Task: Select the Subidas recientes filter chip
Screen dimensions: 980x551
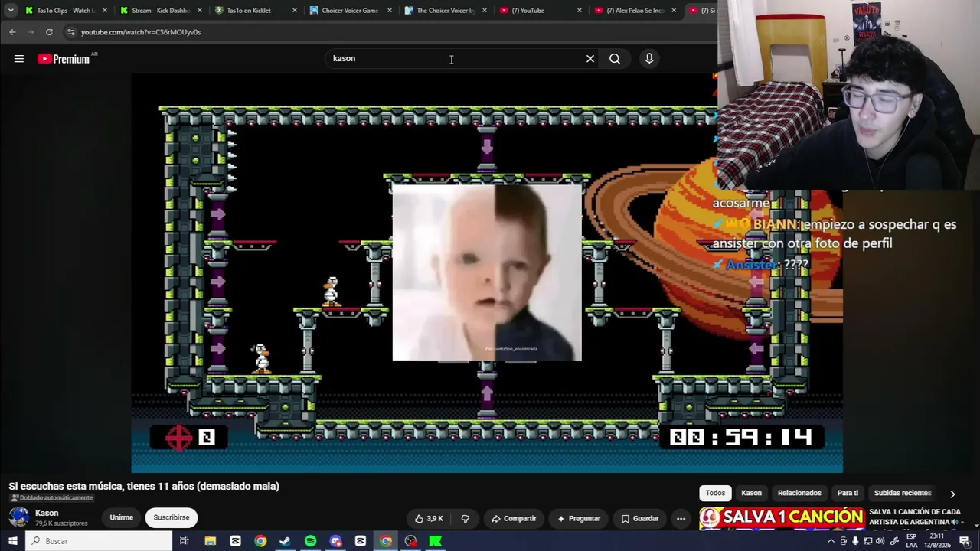Action: [x=903, y=493]
